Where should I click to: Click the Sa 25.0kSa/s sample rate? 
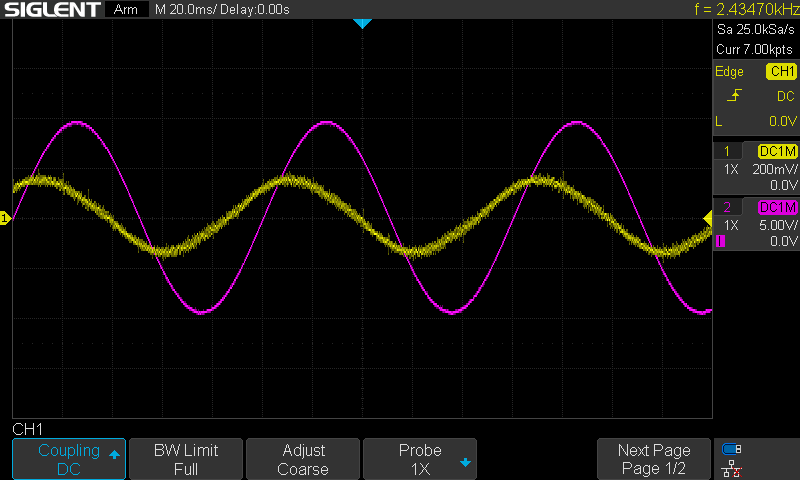coord(756,30)
